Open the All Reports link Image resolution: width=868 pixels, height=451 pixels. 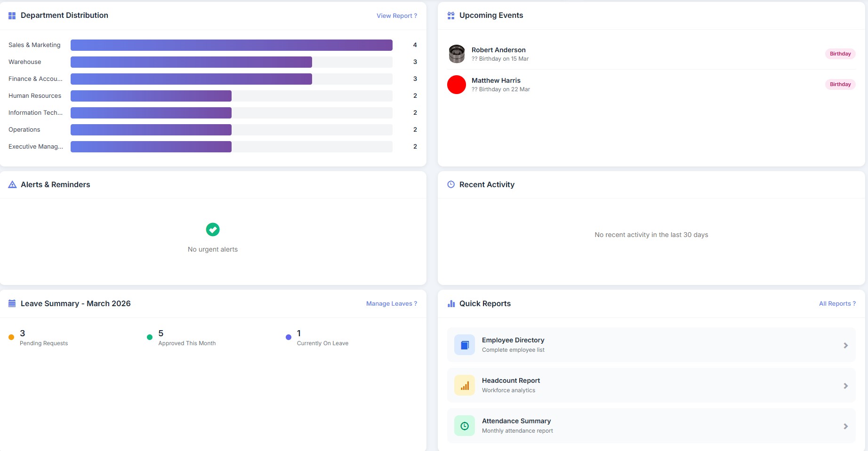(837, 303)
